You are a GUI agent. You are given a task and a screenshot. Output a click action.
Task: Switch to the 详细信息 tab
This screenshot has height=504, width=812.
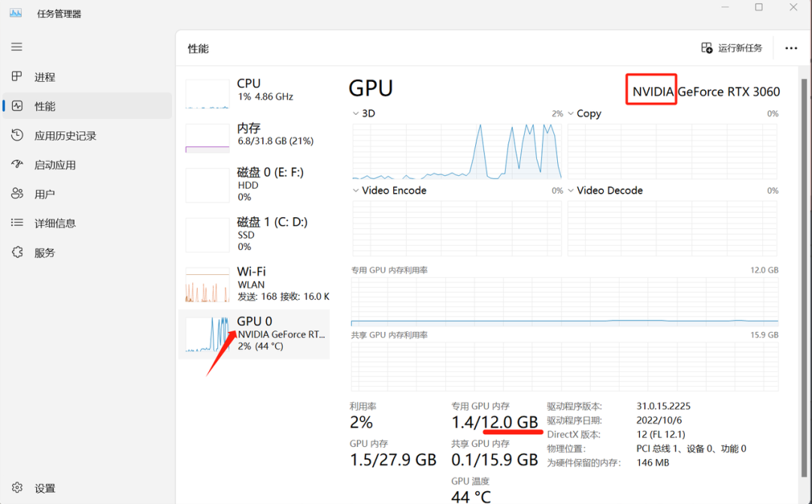click(x=87, y=223)
